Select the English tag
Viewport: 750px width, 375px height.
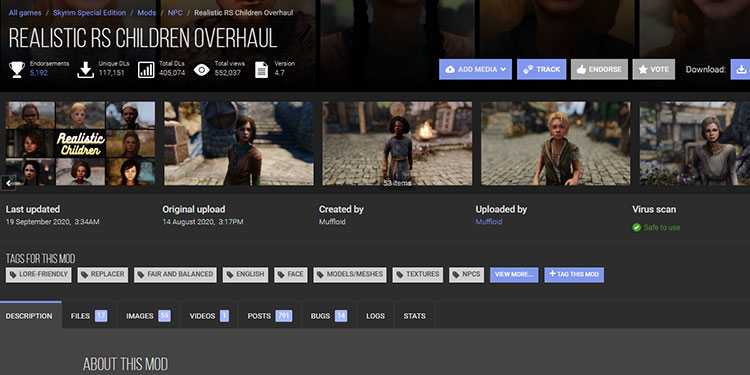point(245,275)
